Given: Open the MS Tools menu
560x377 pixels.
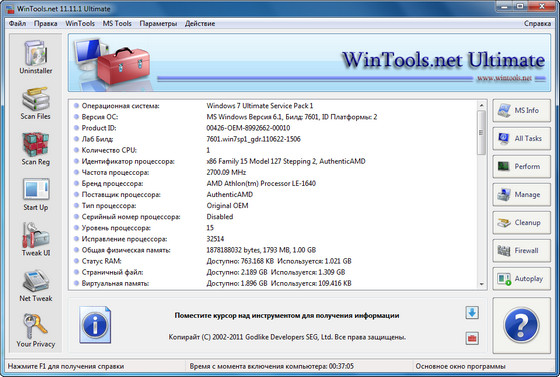Looking at the screenshot, I should pyautogui.click(x=117, y=24).
